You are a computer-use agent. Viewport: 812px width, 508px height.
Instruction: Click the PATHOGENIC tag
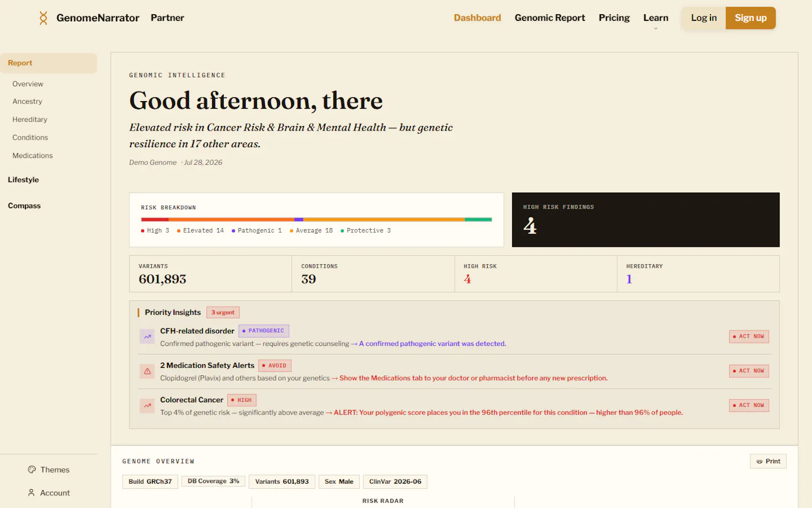[x=264, y=331]
